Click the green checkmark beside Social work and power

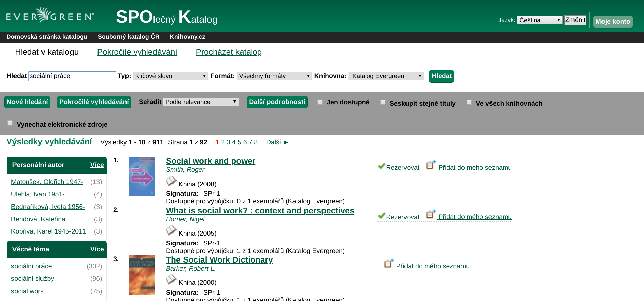[x=382, y=166]
